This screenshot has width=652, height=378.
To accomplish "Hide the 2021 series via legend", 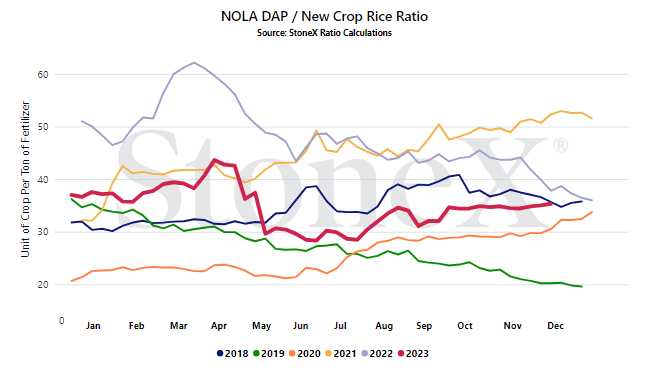I will [x=341, y=353].
